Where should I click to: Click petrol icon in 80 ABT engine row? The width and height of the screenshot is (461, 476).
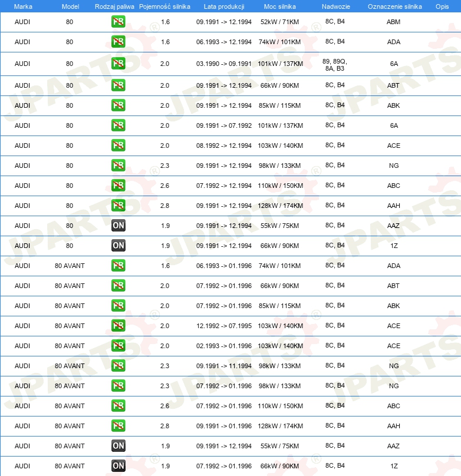118,85
